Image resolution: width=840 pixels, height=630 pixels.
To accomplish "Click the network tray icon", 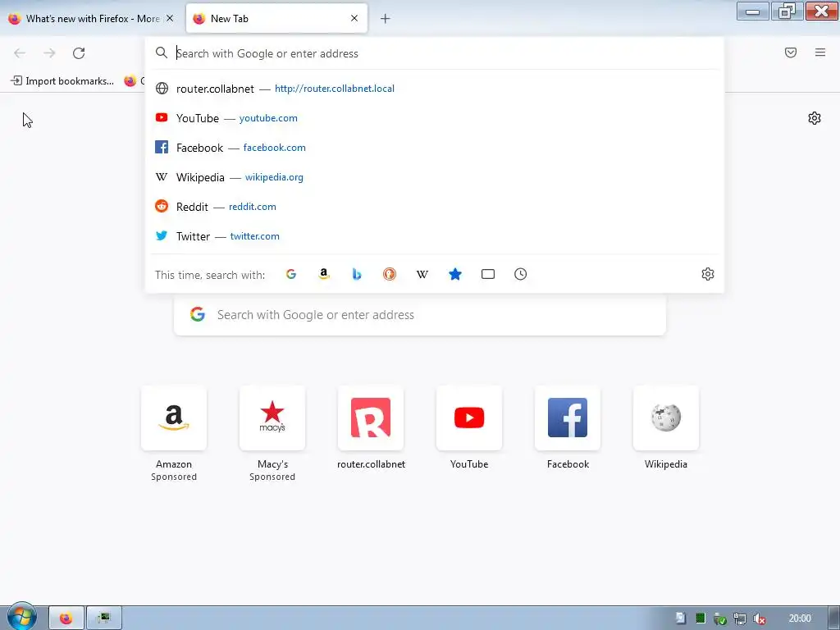I will click(x=739, y=619).
